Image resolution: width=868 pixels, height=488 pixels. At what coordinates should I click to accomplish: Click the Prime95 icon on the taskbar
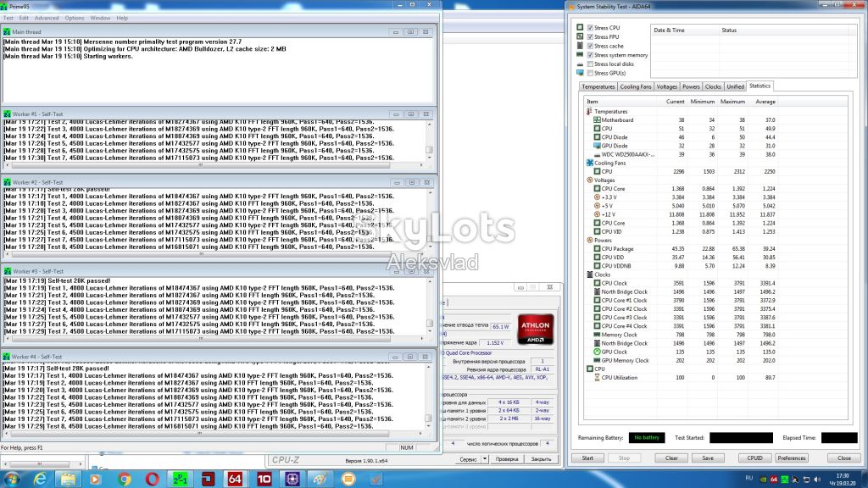[180, 480]
